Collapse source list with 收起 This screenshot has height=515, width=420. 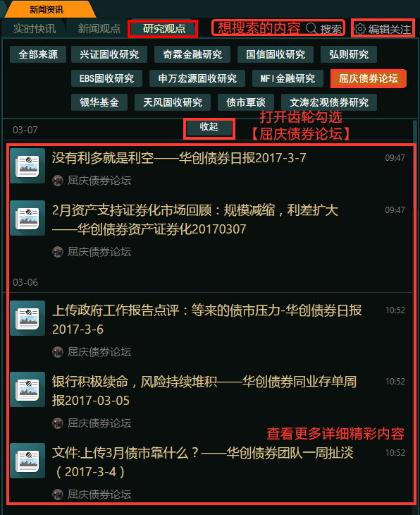tap(209, 128)
